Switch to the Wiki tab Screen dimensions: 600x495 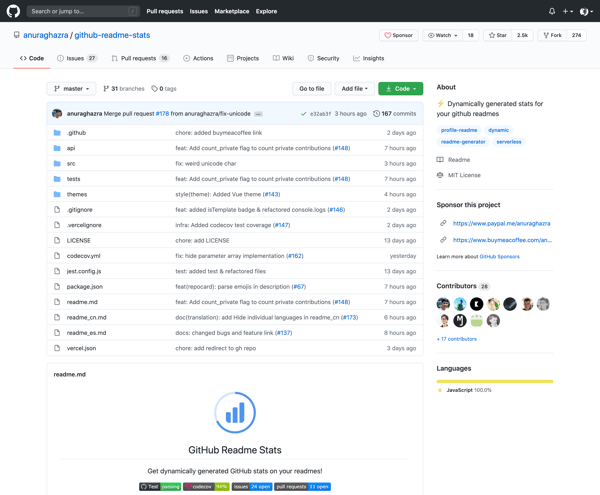click(x=284, y=59)
